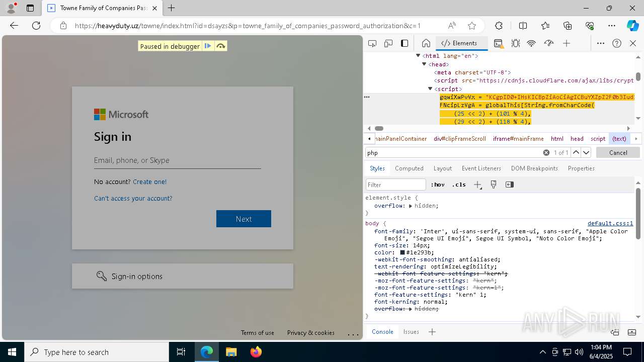Switch to the Computed tab
This screenshot has height=362, width=644.
pyautogui.click(x=409, y=168)
